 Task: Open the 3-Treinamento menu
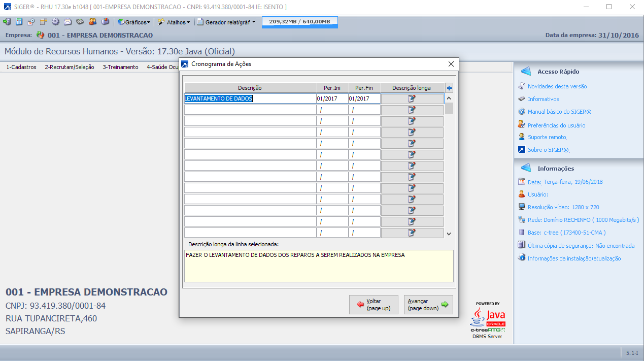click(120, 67)
